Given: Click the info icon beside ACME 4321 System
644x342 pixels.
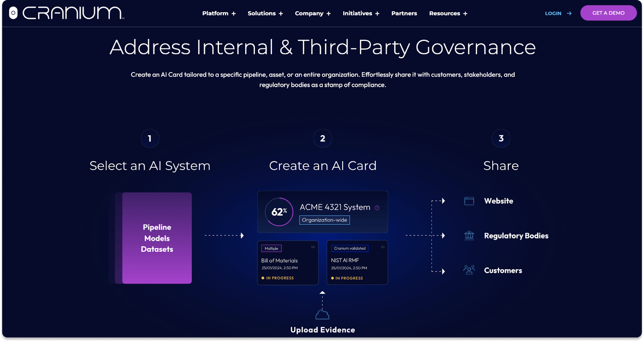Looking at the screenshot, I should [x=377, y=208].
